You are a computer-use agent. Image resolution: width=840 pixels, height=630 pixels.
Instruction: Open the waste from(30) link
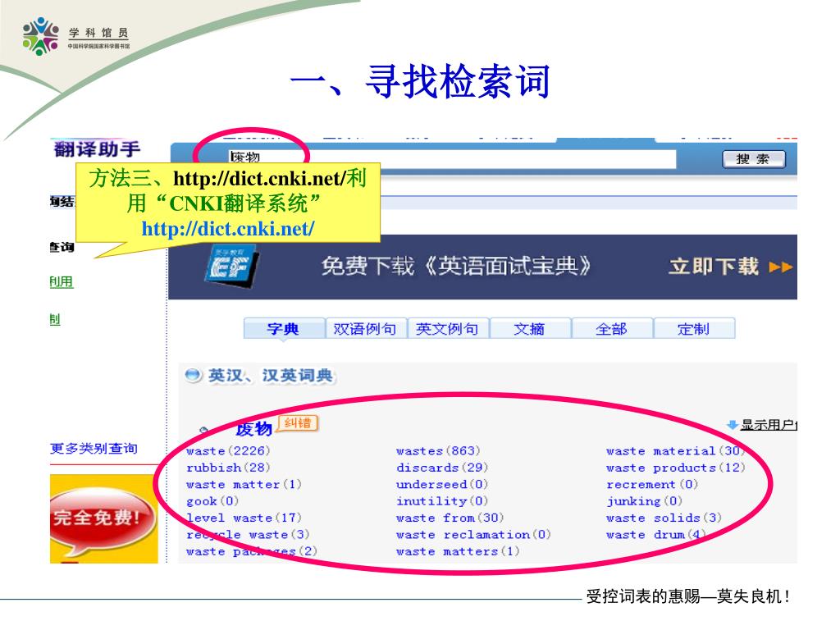point(450,518)
